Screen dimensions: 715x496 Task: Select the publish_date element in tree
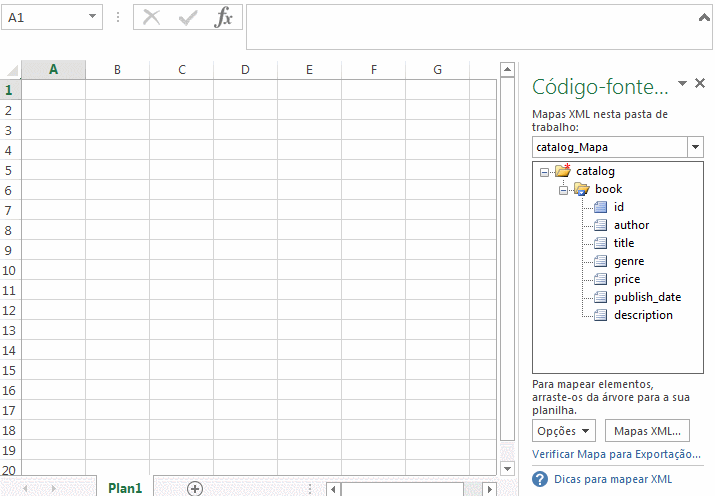coord(647,297)
